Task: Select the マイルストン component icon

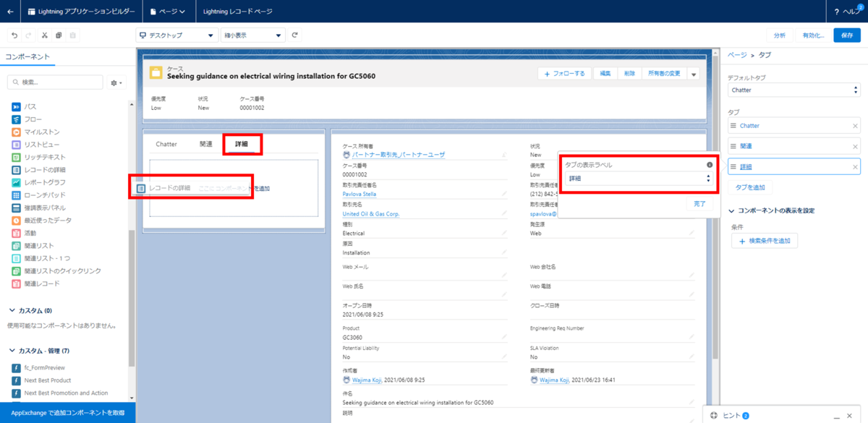Action: [x=16, y=132]
